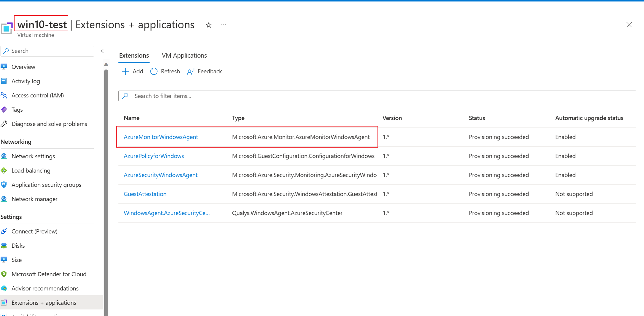Click the Status column header
Screen dimensions: 644x316
tap(477, 118)
